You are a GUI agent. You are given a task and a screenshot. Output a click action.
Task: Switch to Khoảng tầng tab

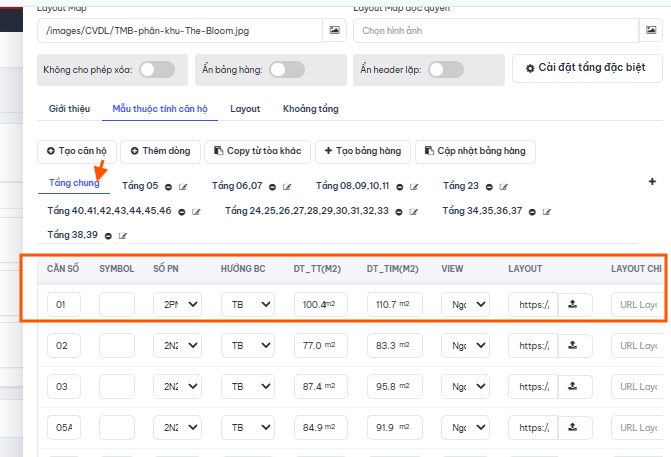311,109
